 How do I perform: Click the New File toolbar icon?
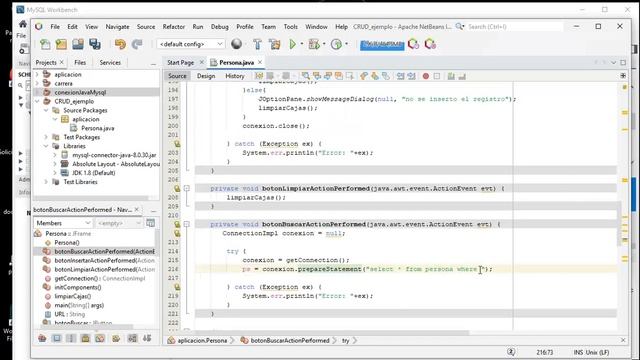(x=45, y=44)
